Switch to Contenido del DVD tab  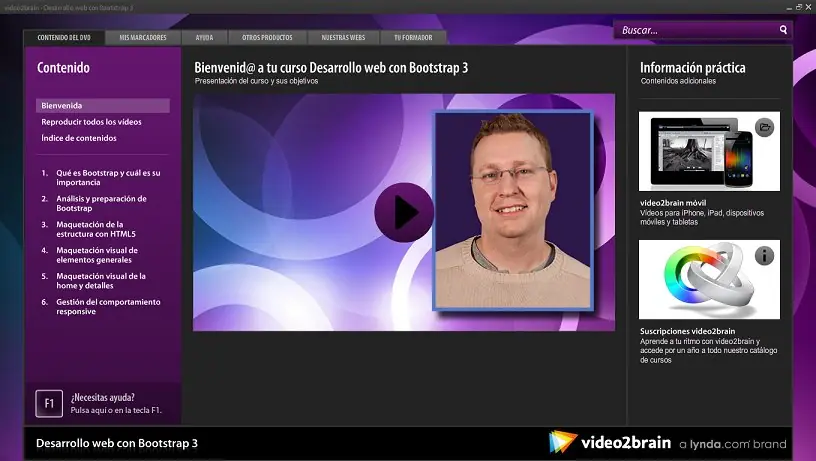pyautogui.click(x=64, y=37)
